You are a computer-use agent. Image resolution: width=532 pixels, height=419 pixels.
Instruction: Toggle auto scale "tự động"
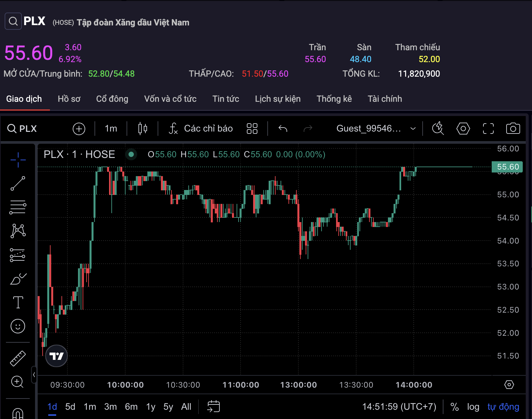(503, 407)
